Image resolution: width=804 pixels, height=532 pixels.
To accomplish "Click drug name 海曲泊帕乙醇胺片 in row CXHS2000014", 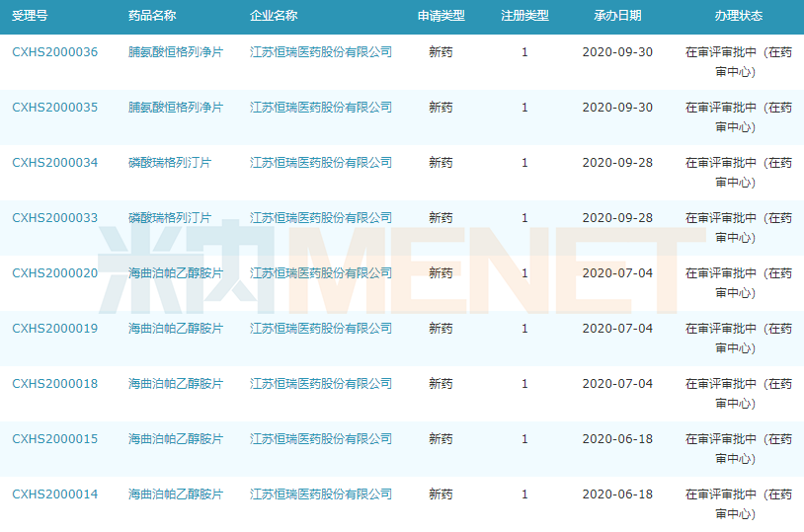I will pos(176,494).
